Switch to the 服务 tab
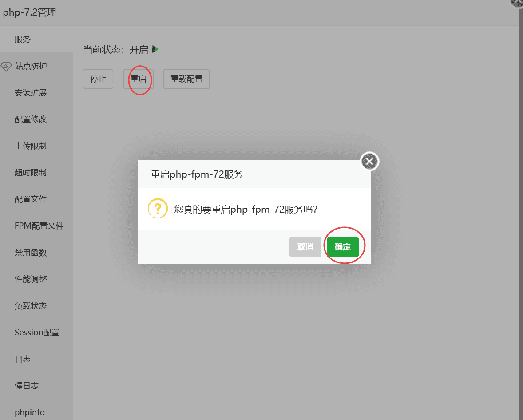 tap(23, 39)
